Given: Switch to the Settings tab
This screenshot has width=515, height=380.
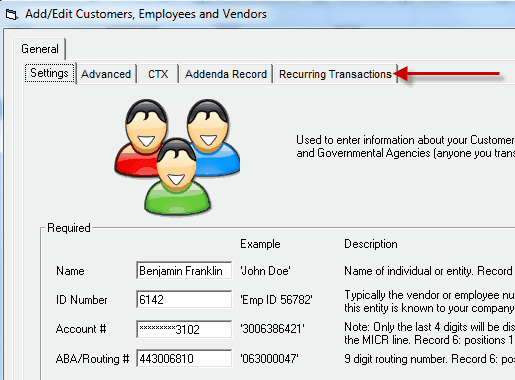Looking at the screenshot, I should point(49,73).
